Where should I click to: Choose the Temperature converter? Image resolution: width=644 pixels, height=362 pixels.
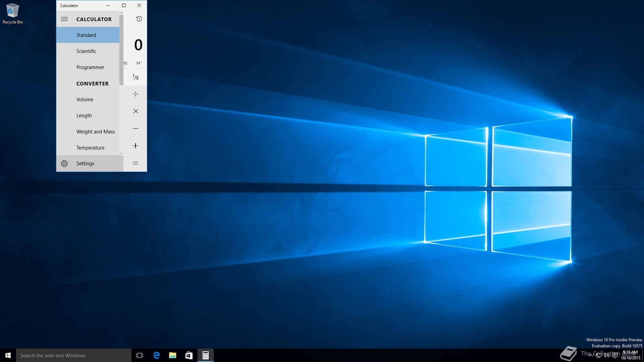90,148
